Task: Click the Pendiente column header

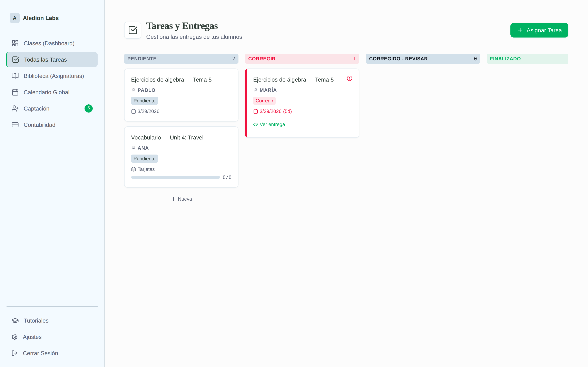Action: tap(181, 59)
